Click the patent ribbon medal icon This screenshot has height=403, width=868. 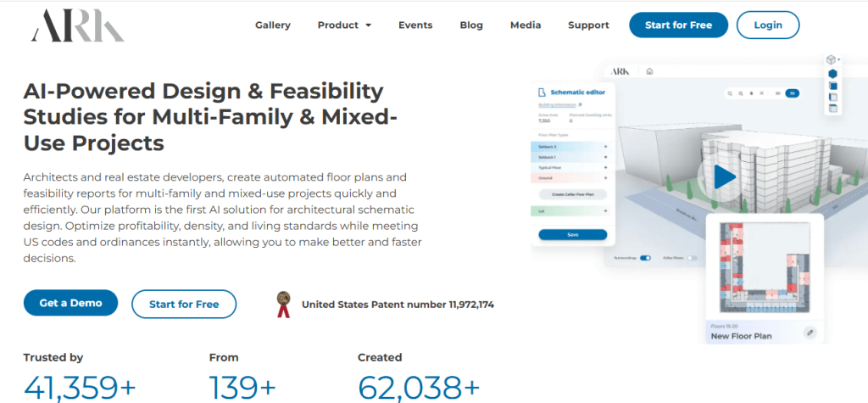pyautogui.click(x=284, y=304)
